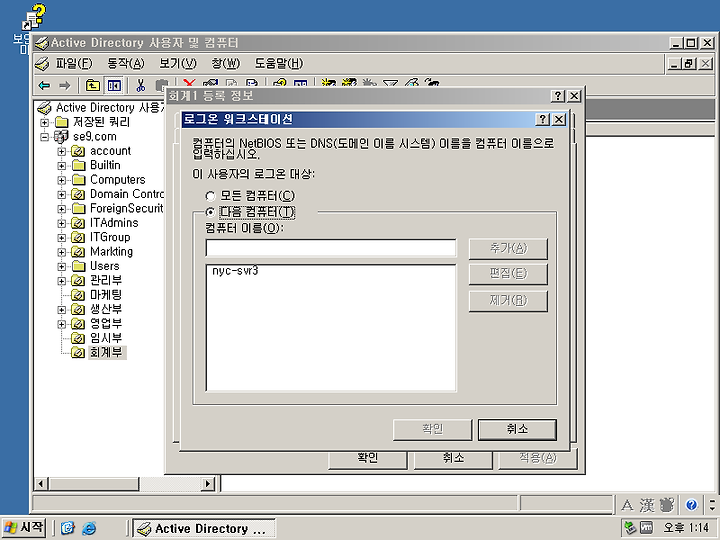
Task: Select nyc-svr3 in the computer list
Action: (x=235, y=271)
